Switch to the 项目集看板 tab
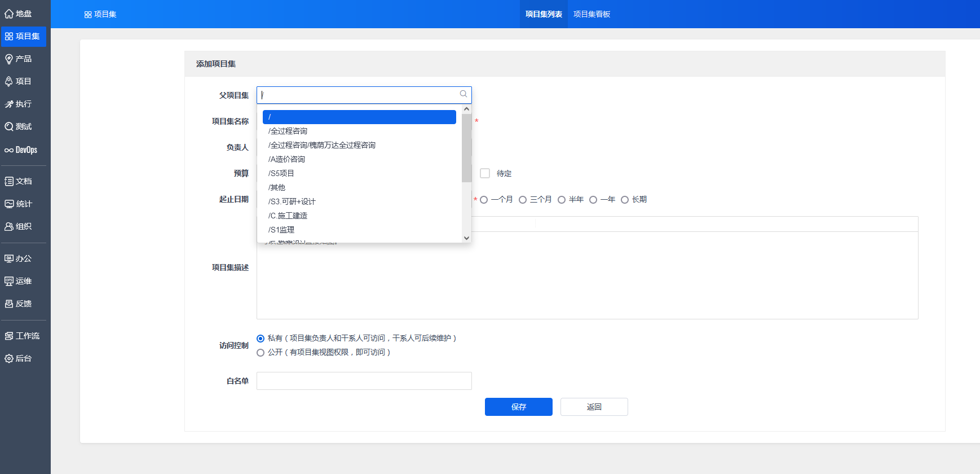The height and width of the screenshot is (474, 980). click(x=591, y=14)
